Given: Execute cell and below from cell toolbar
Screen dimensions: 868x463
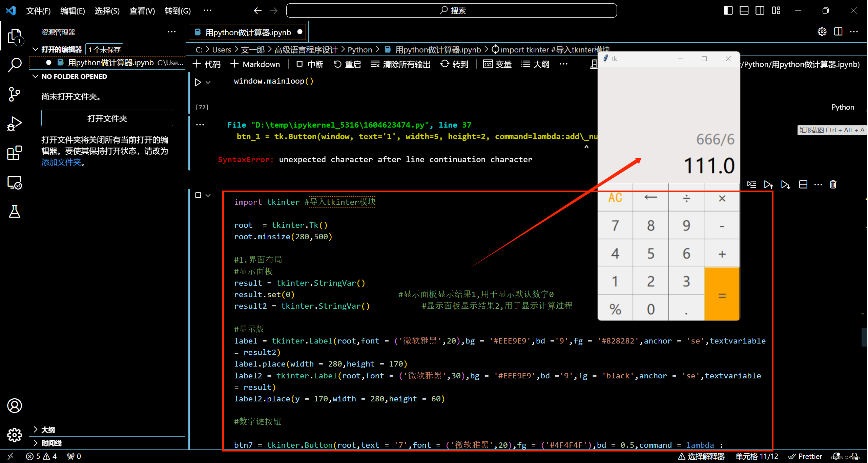Looking at the screenshot, I should tap(786, 184).
